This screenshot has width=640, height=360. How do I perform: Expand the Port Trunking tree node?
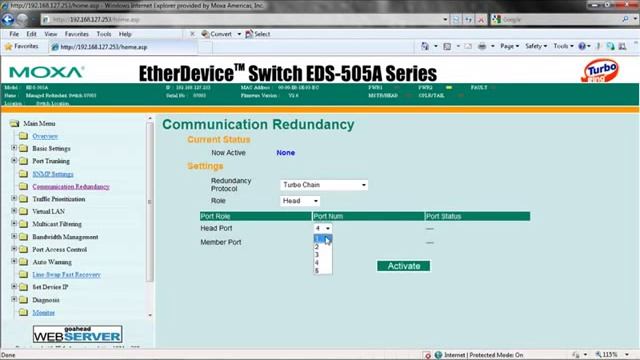(14, 160)
